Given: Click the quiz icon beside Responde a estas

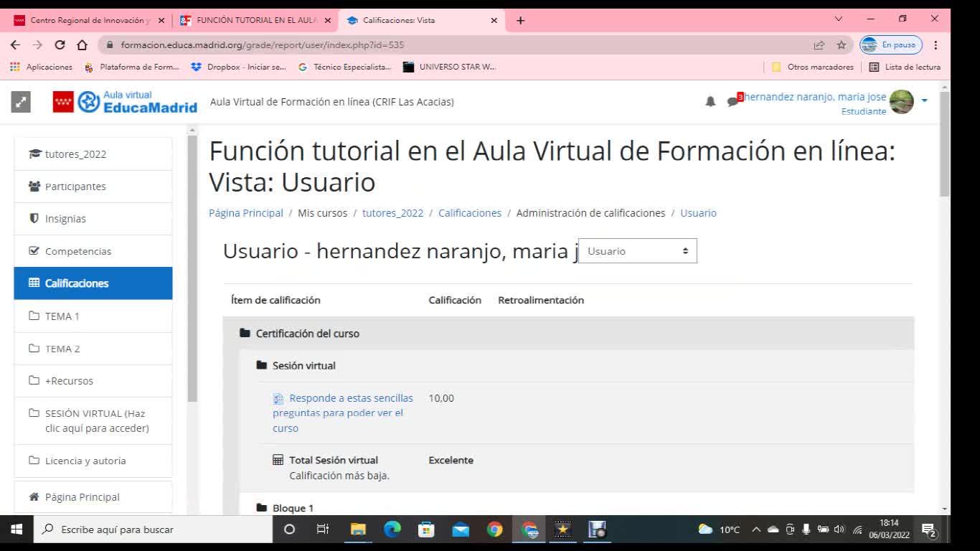Looking at the screenshot, I should point(278,399).
